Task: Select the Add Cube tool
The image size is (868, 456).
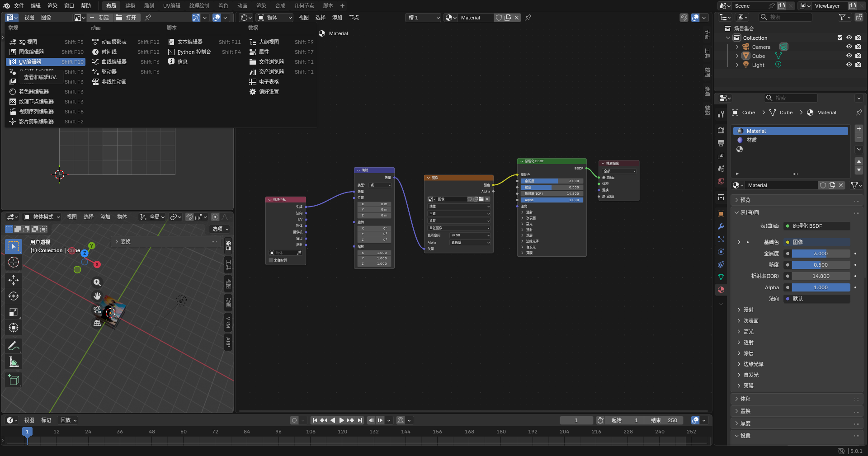Action: (14, 380)
